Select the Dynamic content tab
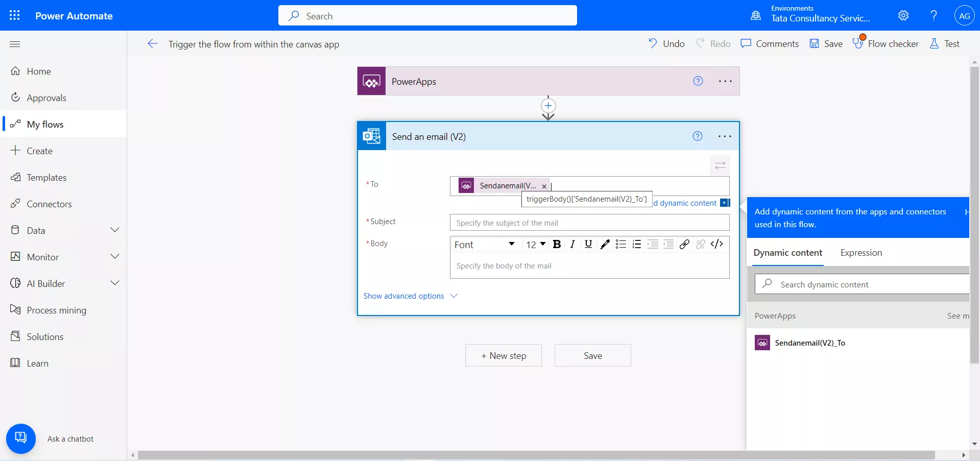This screenshot has width=980, height=461. 787,253
